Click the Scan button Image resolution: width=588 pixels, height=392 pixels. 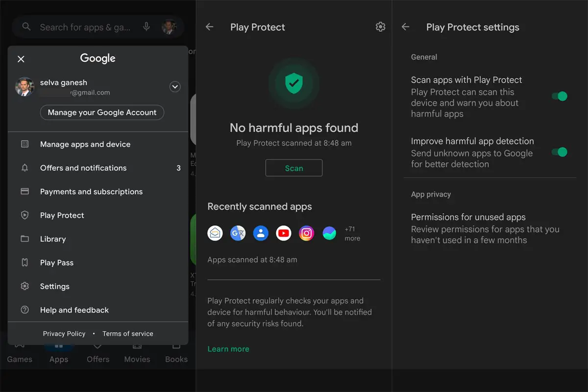click(x=294, y=168)
